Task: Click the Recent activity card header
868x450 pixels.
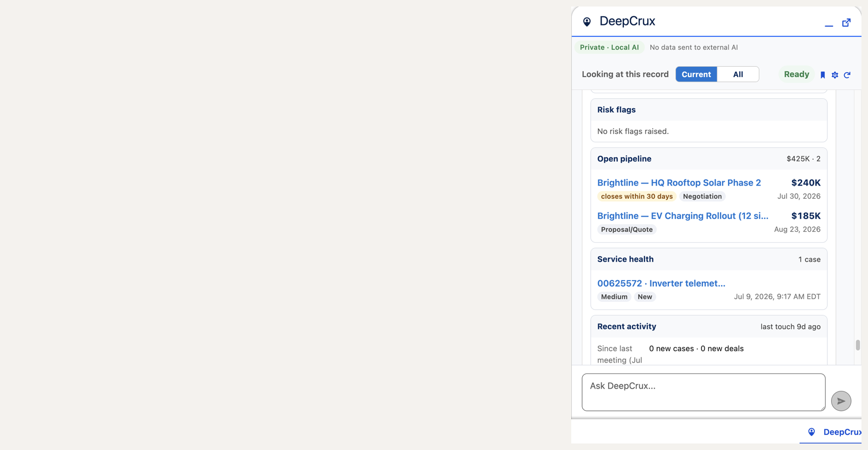Action: tap(709, 327)
